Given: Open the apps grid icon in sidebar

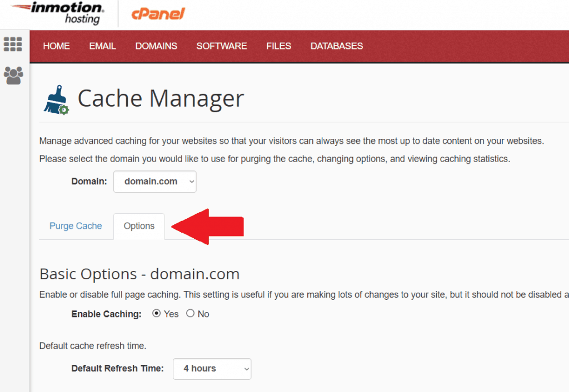Looking at the screenshot, I should (x=13, y=44).
